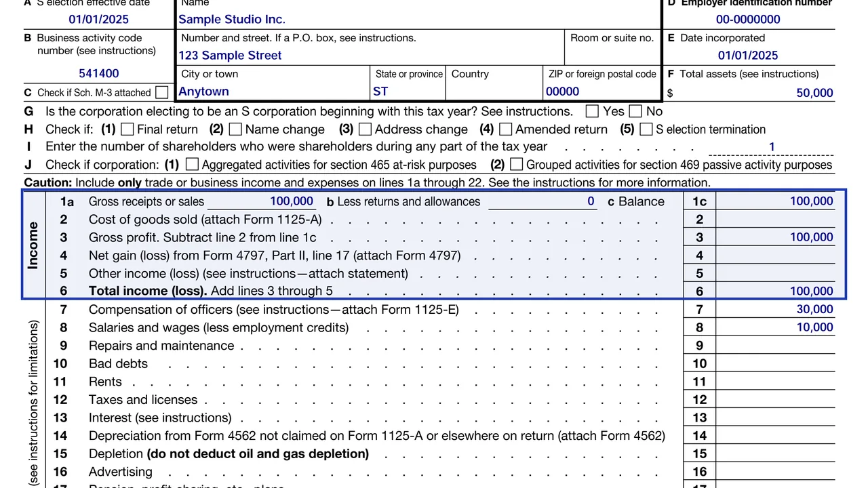Click the ZIP code field 00000
Viewport: 868px width, 488px height.
(601, 91)
